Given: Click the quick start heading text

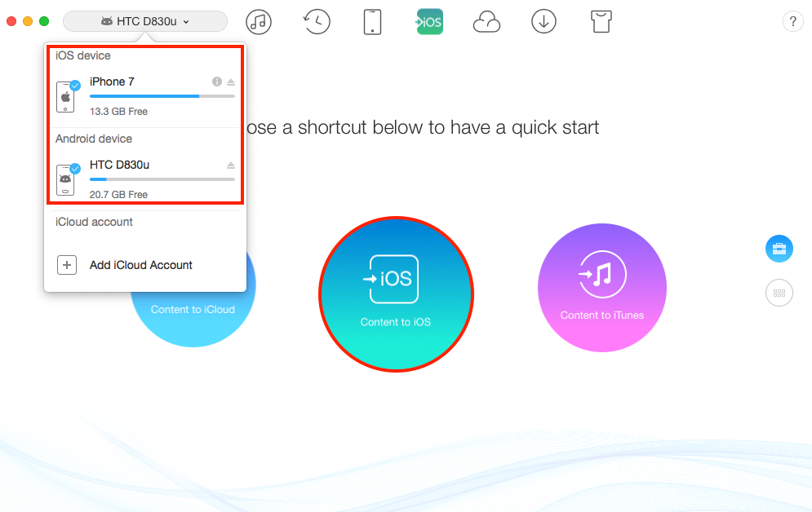Looking at the screenshot, I should pyautogui.click(x=423, y=127).
